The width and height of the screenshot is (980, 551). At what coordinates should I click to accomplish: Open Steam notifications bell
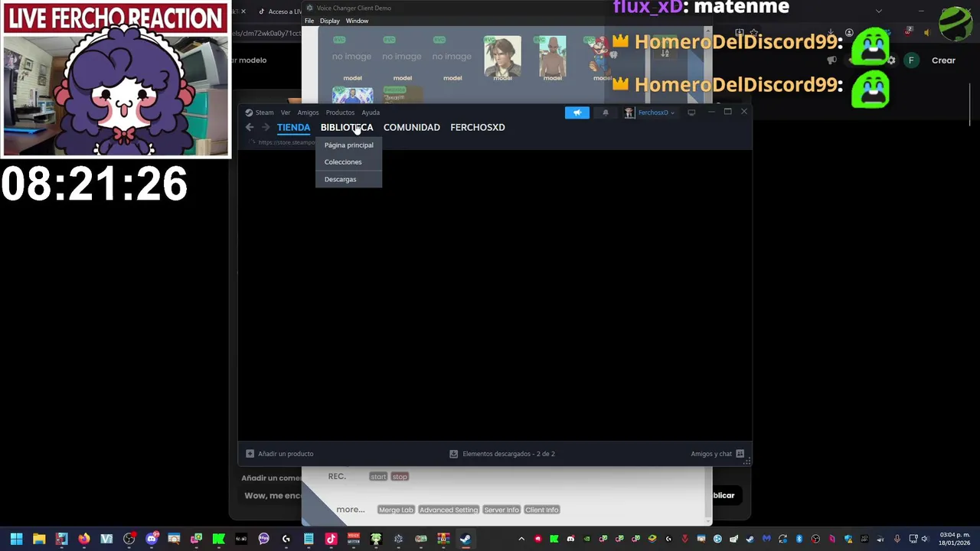click(x=606, y=112)
